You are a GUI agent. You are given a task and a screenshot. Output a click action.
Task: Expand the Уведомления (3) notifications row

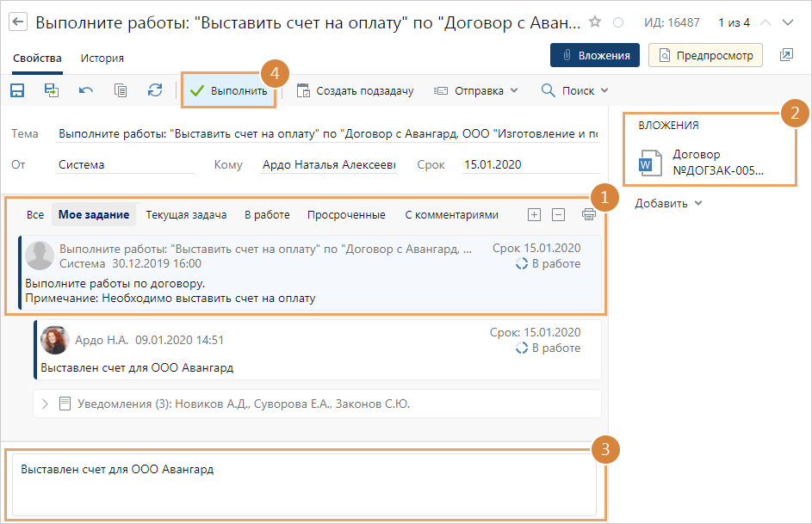pyautogui.click(x=46, y=403)
